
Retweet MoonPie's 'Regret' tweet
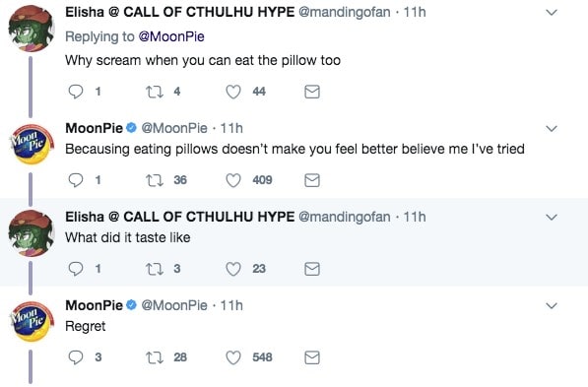click(155, 357)
